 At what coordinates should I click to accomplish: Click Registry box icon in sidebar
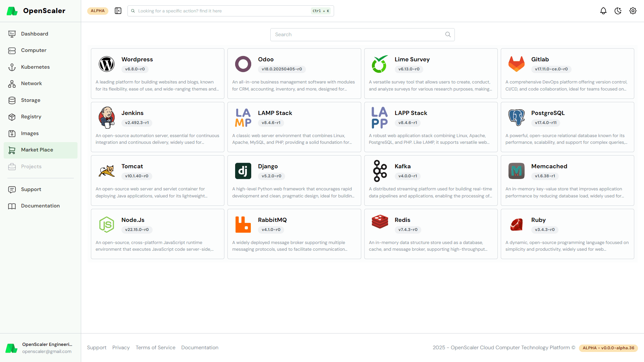click(x=12, y=117)
